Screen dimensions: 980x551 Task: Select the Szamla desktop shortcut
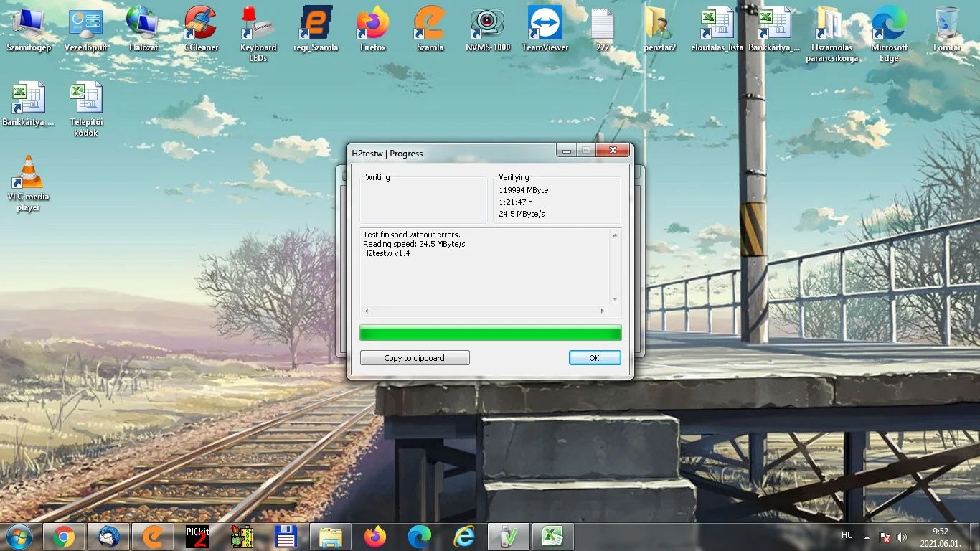point(430,29)
